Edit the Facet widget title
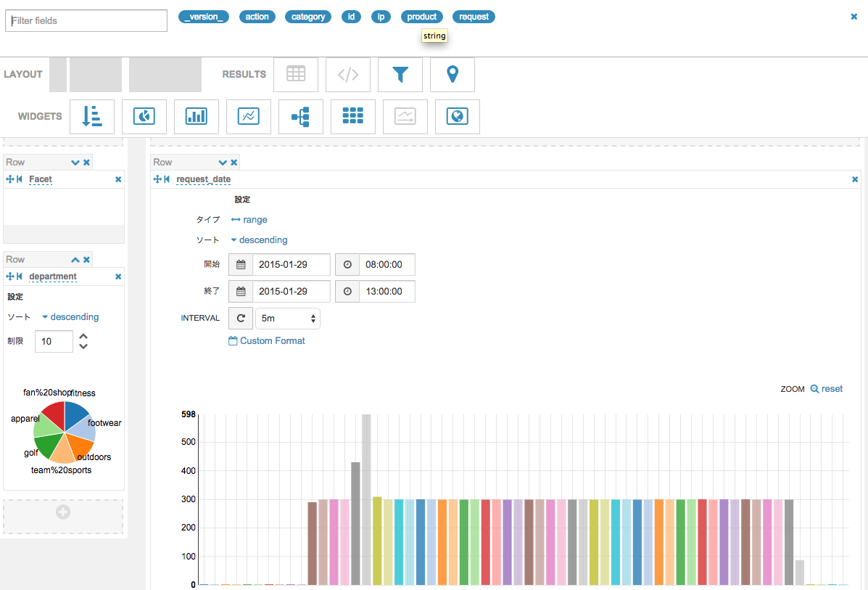Image resolution: width=868 pixels, height=590 pixels. [41, 179]
